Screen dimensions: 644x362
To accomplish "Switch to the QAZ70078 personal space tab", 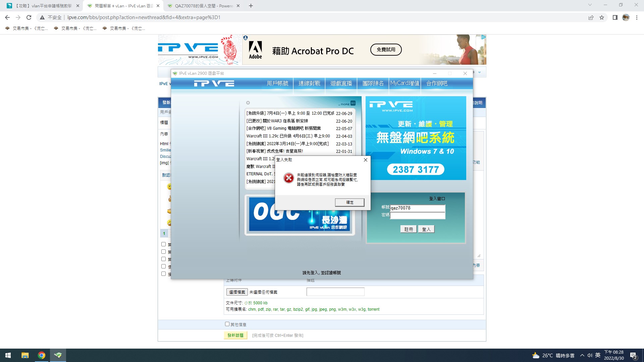I will click(x=203, y=6).
